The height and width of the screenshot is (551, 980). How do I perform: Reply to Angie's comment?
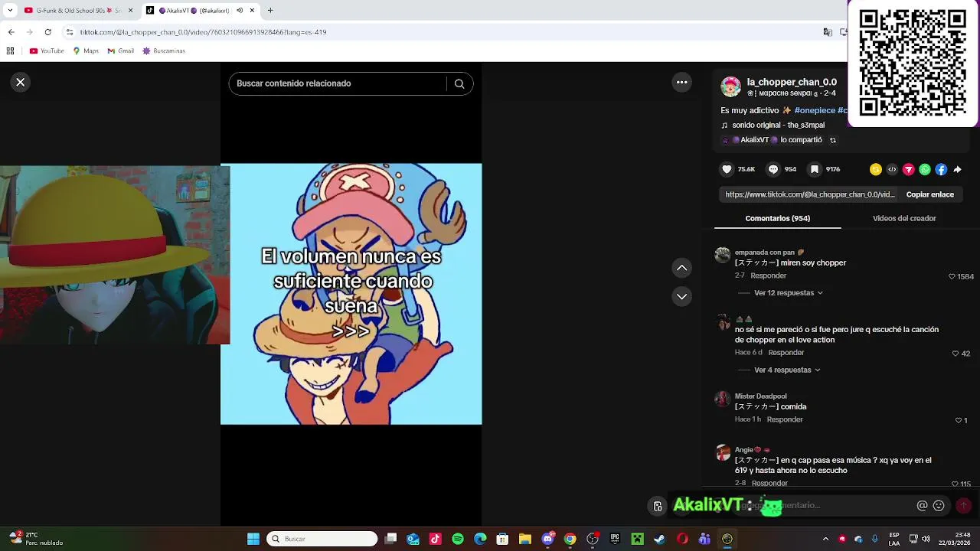769,483
